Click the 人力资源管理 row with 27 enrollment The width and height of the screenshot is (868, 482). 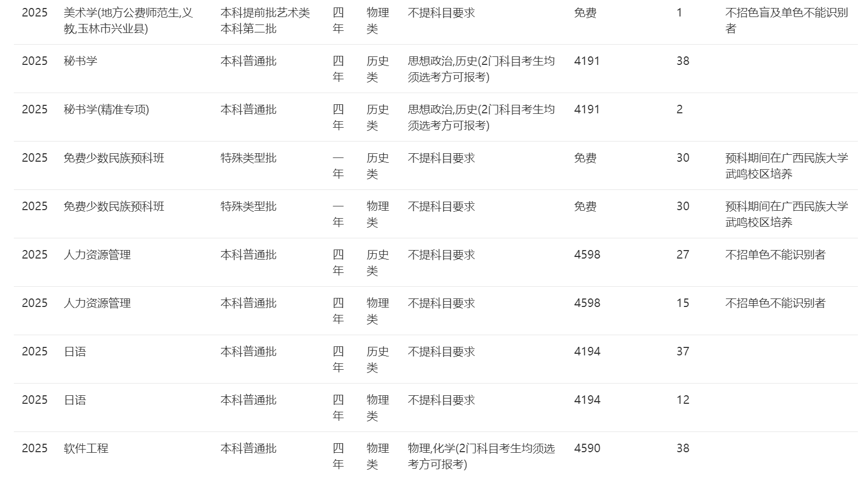(x=97, y=255)
